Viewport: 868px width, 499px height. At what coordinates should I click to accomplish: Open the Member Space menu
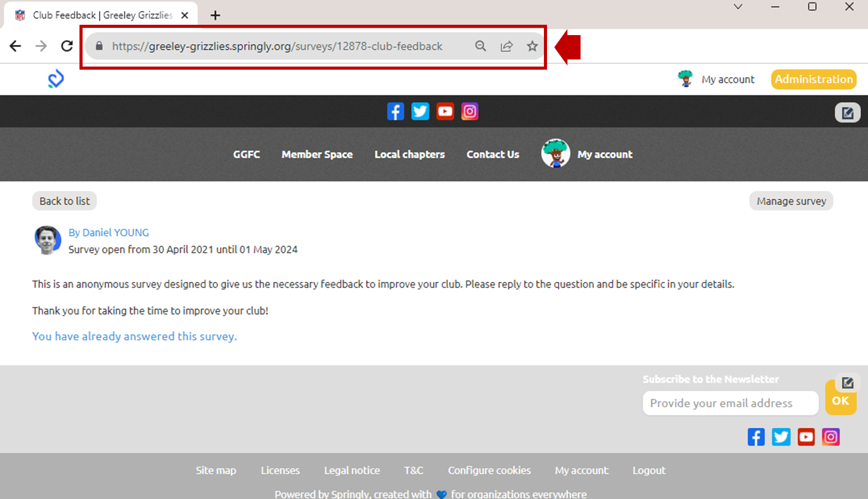click(x=317, y=154)
